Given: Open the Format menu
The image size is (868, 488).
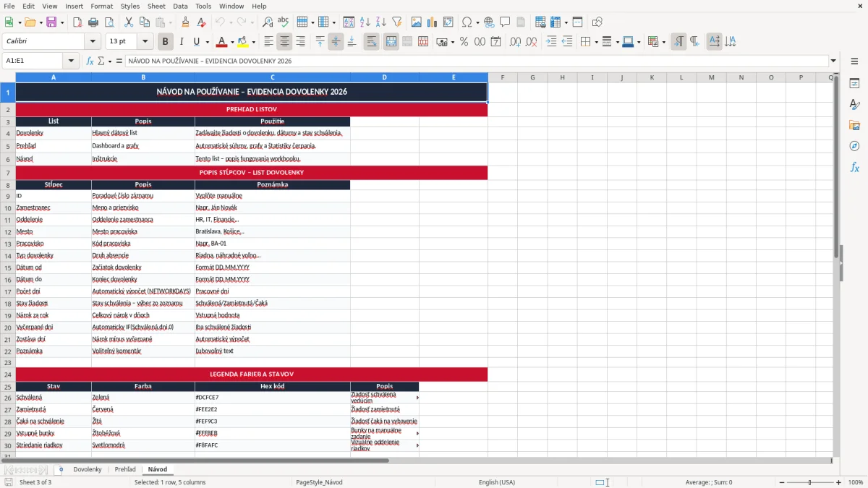Looking at the screenshot, I should (x=101, y=6).
